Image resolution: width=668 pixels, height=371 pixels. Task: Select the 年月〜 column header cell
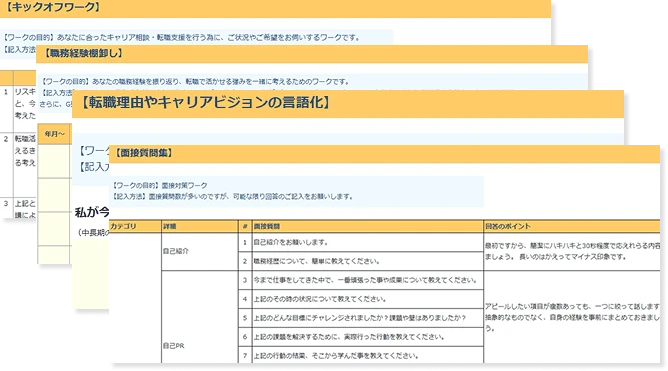[55, 134]
